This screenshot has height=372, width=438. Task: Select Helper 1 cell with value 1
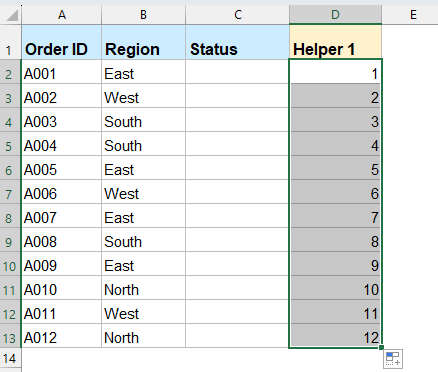[x=335, y=72]
